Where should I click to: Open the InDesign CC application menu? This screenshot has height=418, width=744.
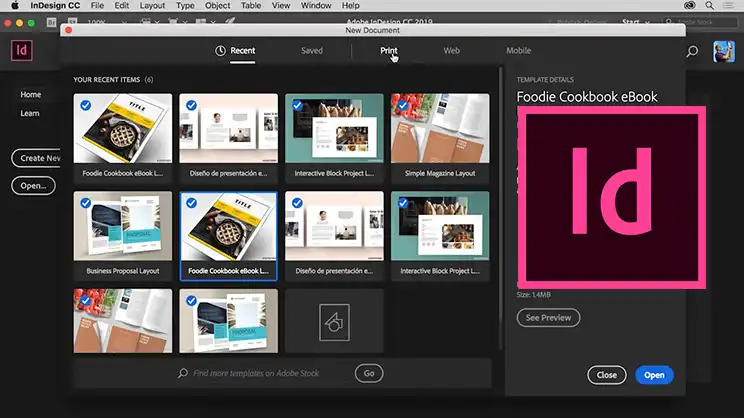click(55, 6)
